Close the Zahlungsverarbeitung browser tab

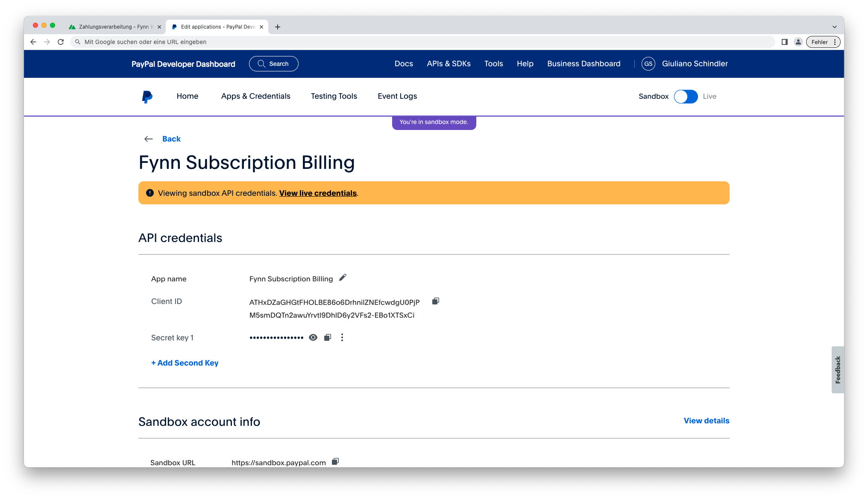coord(159,27)
